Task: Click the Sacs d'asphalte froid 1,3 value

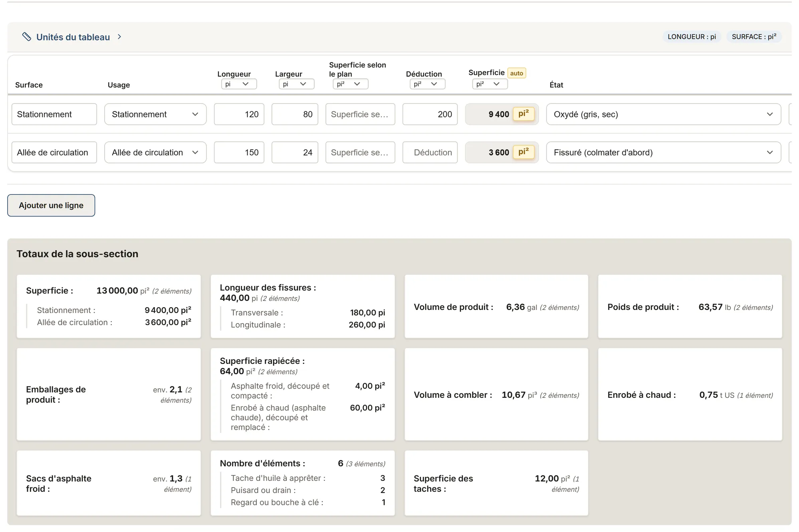Action: [x=176, y=478]
